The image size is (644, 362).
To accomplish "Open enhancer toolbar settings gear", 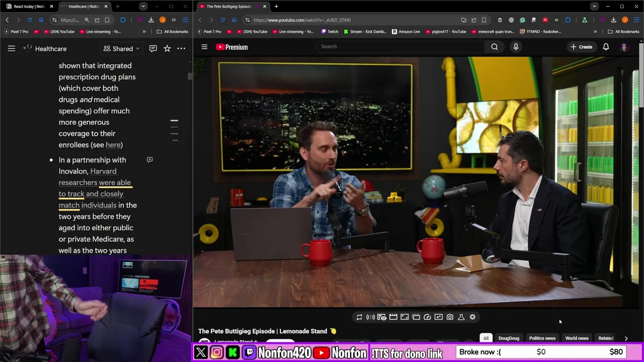I will pyautogui.click(x=472, y=317).
